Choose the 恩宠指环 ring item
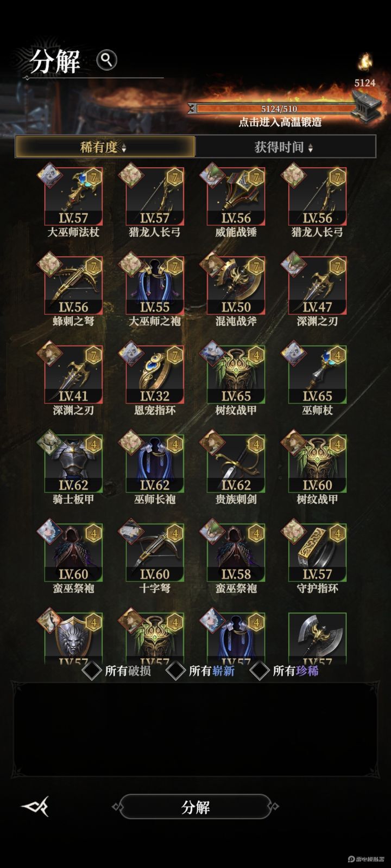 [155, 374]
